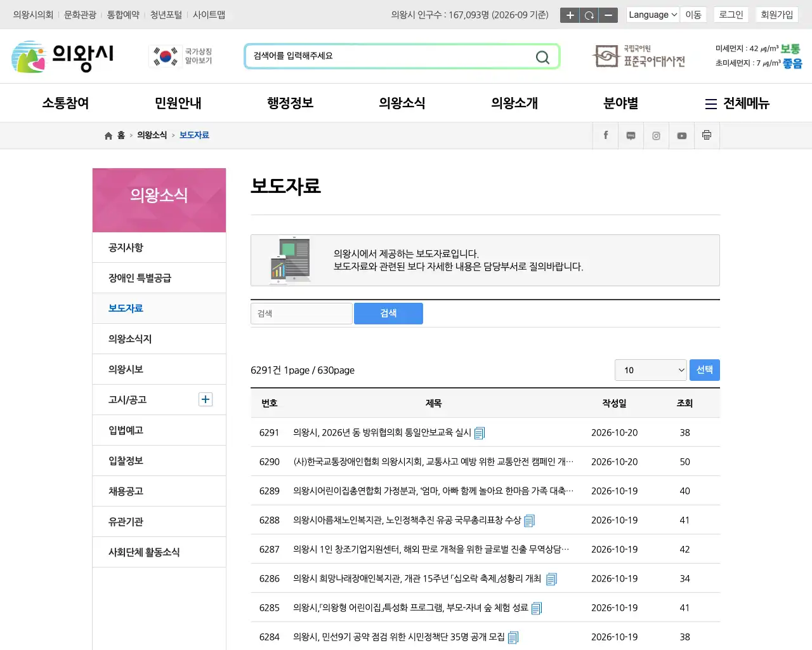Screen dimensions: 812x650
Task: Click the 로그인 link
Action: [x=731, y=15]
